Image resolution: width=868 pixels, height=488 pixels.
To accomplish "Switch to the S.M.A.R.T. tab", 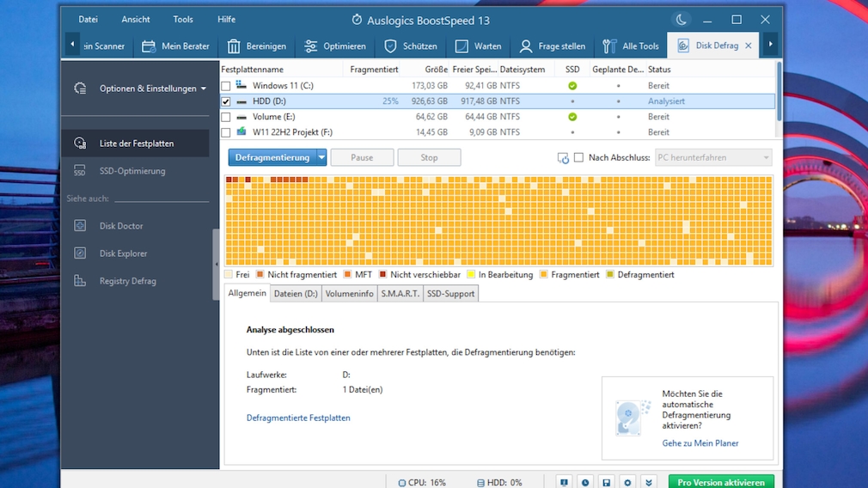I will click(x=400, y=294).
